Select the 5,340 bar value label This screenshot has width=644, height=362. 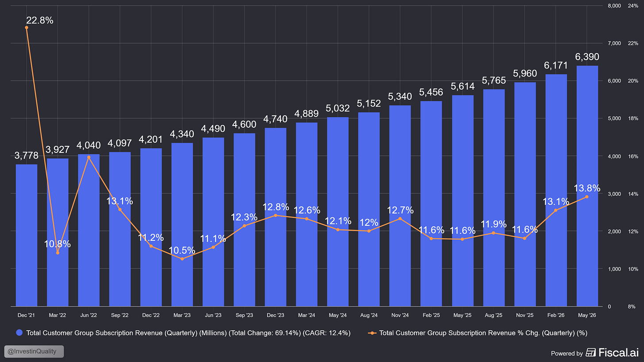[x=400, y=97]
